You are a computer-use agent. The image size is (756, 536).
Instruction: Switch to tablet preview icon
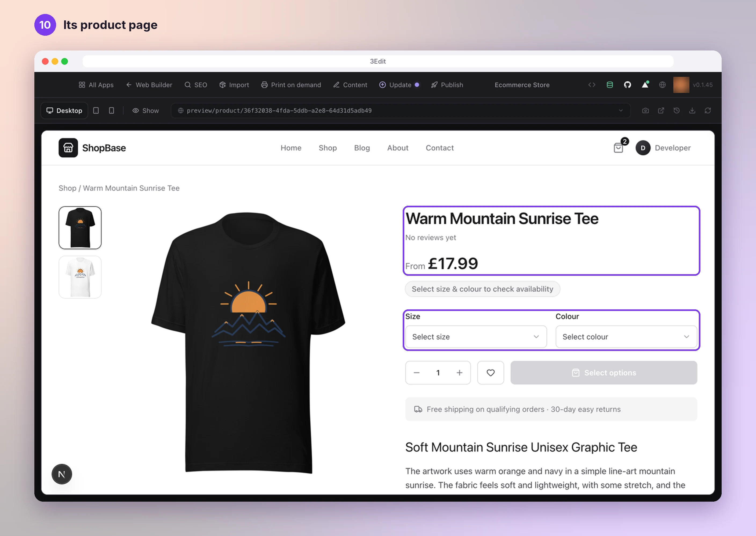[96, 111]
